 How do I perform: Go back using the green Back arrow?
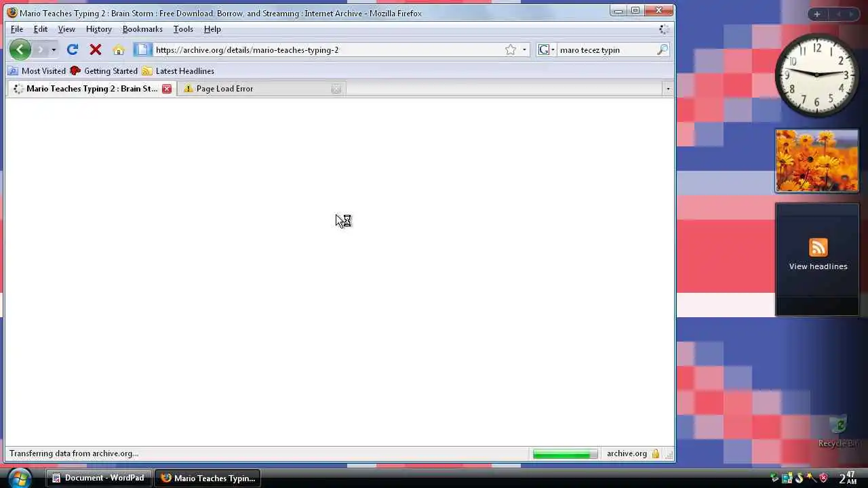point(20,49)
